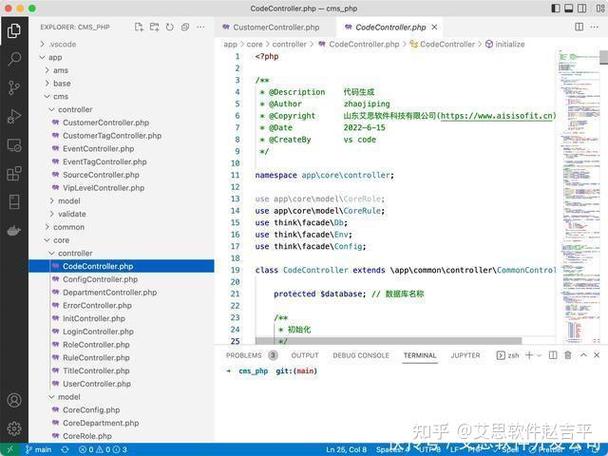
Task: Toggle the primary sidebar layout button
Action: coord(555,8)
